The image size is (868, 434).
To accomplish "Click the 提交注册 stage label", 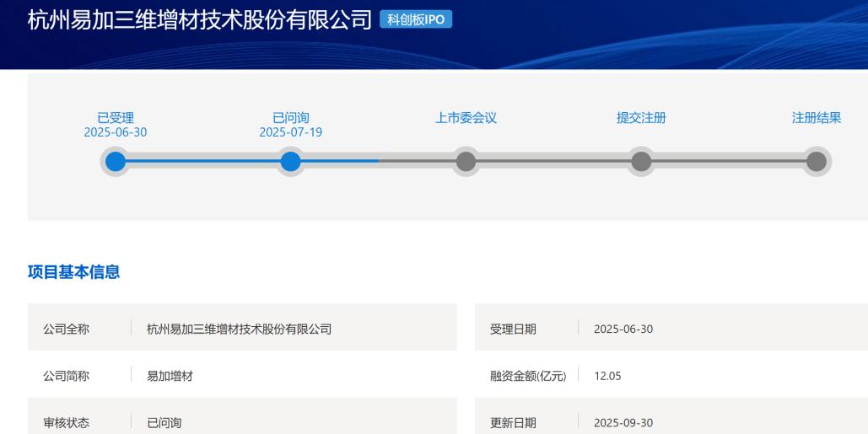I will click(641, 118).
